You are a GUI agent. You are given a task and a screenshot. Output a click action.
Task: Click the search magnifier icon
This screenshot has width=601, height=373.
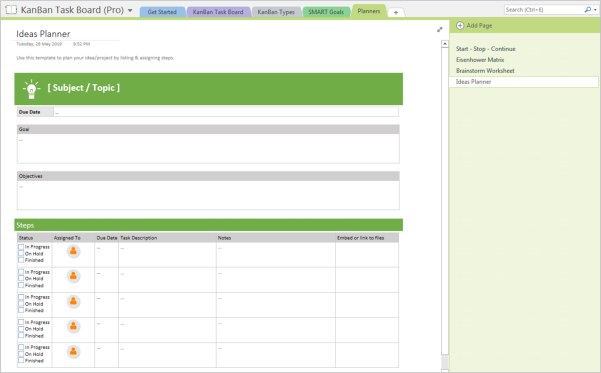coord(588,10)
